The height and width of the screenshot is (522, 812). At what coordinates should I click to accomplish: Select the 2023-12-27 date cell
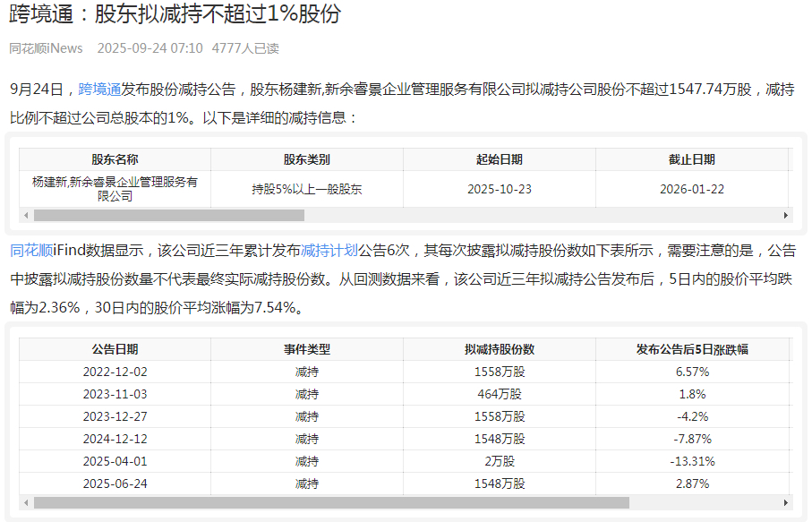115,416
